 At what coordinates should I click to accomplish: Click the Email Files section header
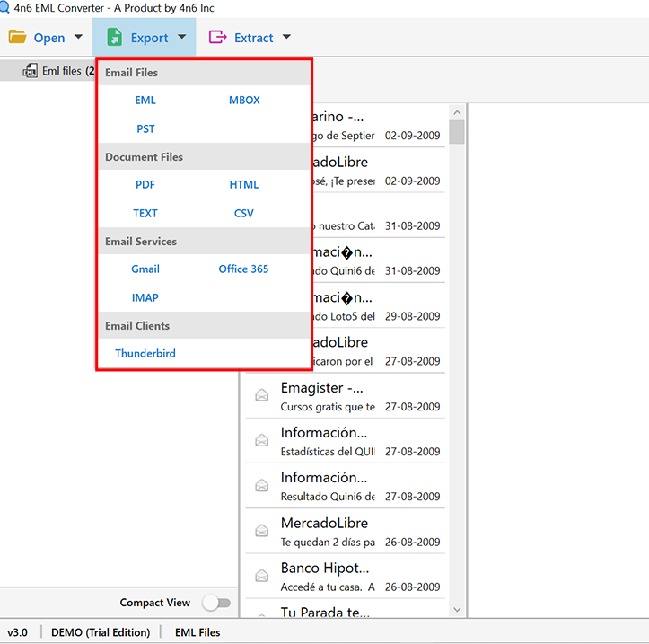204,73
